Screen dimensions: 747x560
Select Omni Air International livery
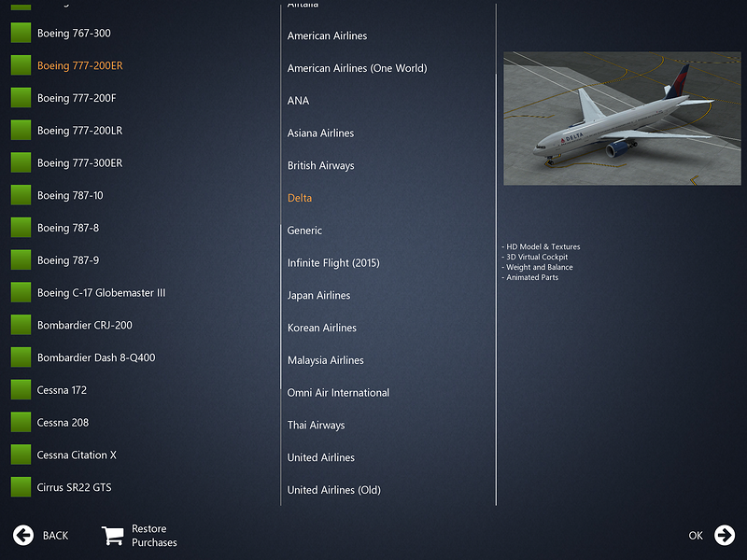tap(338, 392)
